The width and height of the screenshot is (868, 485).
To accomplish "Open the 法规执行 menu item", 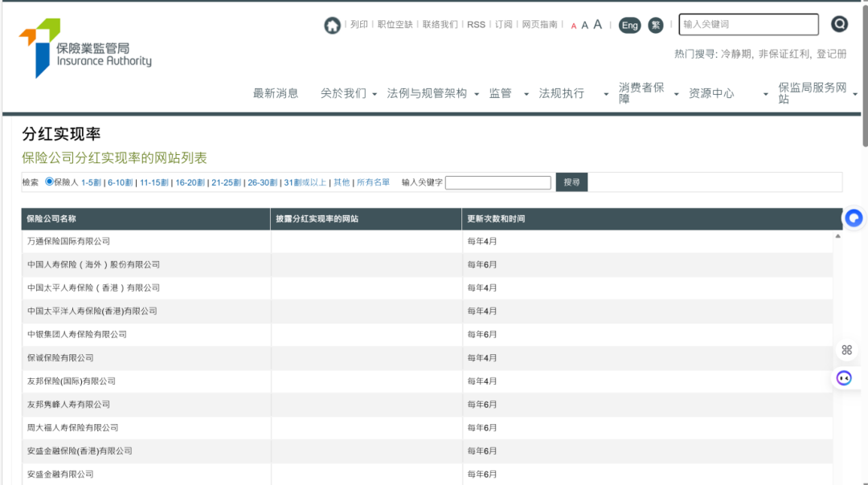I will [561, 93].
